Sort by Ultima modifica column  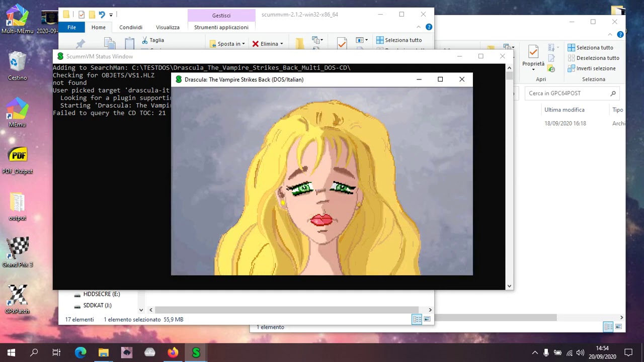click(x=565, y=110)
